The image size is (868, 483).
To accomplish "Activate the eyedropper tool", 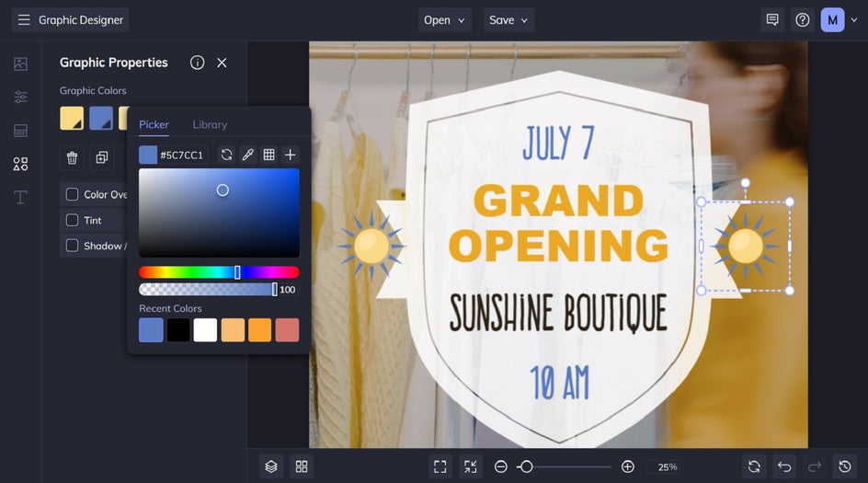I will (x=247, y=155).
